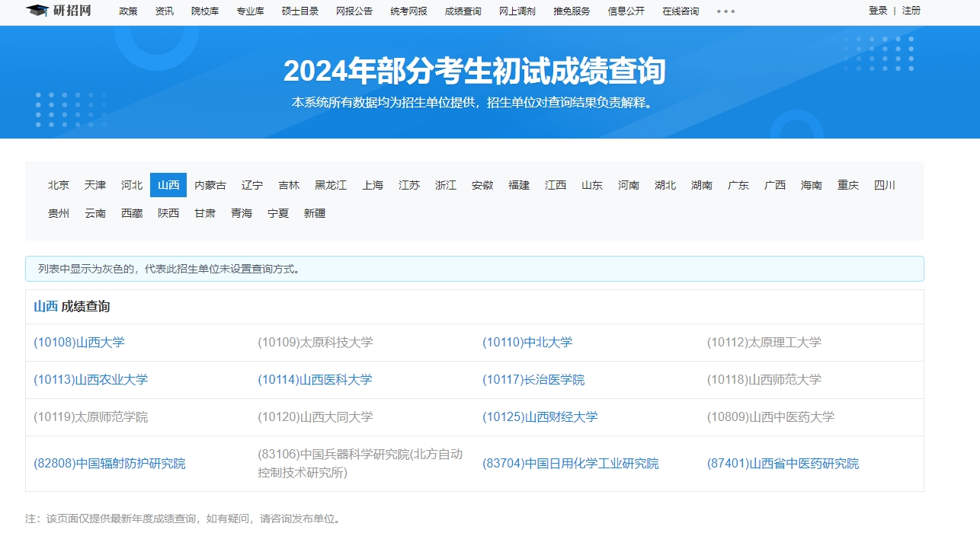Select the 黑龙江 province tab

(x=331, y=185)
